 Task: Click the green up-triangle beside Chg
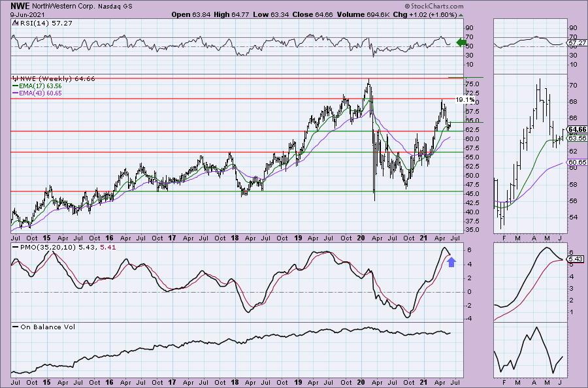click(x=461, y=15)
